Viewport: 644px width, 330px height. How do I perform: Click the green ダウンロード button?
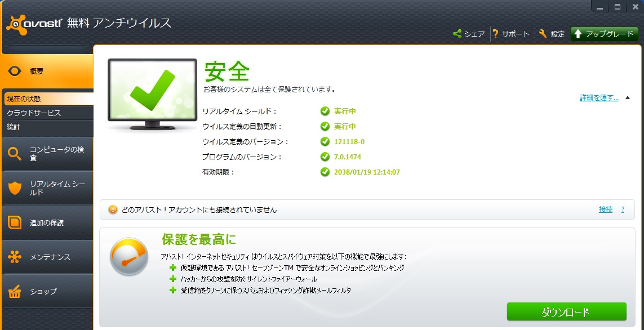[x=566, y=312]
